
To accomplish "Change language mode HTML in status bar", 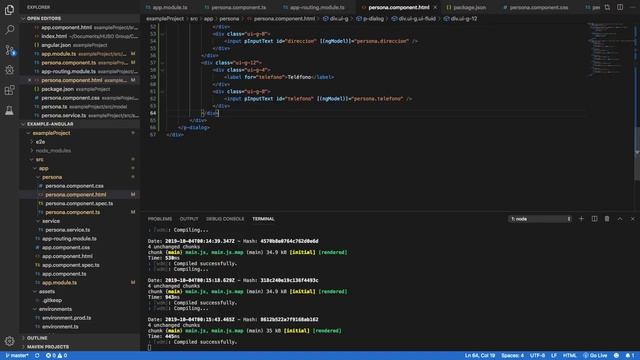I will [569, 356].
